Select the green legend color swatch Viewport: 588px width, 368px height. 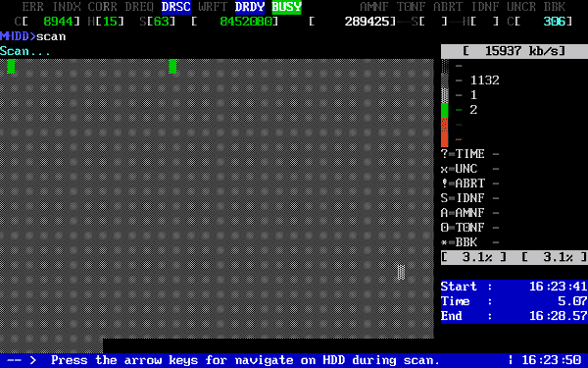tap(445, 110)
